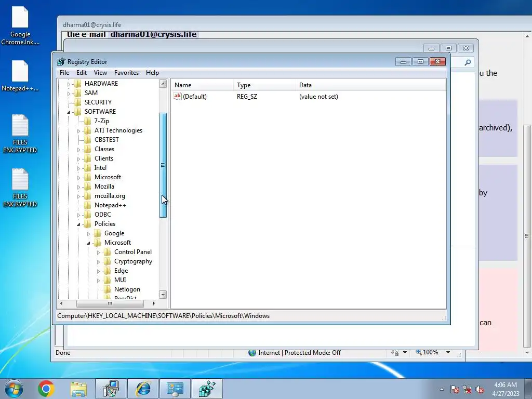Click the taskbar clock showing 4:06 AM
Viewport: 532px width, 399px height.
tap(506, 389)
